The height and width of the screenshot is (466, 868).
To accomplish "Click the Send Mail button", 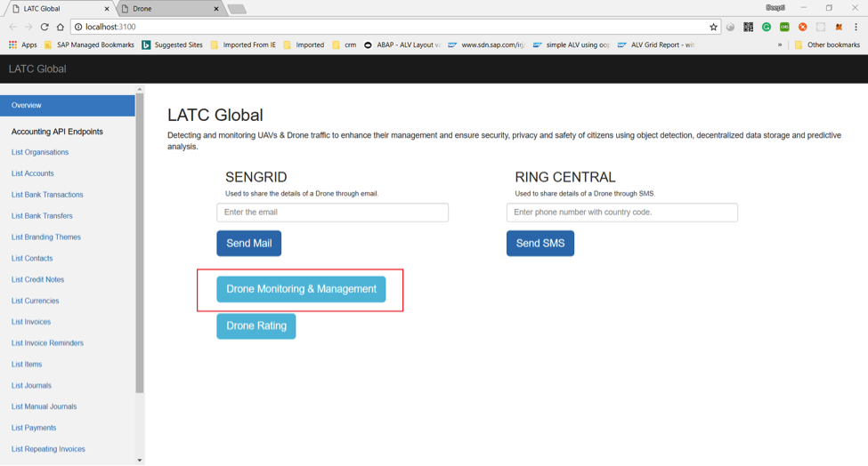I will point(248,243).
